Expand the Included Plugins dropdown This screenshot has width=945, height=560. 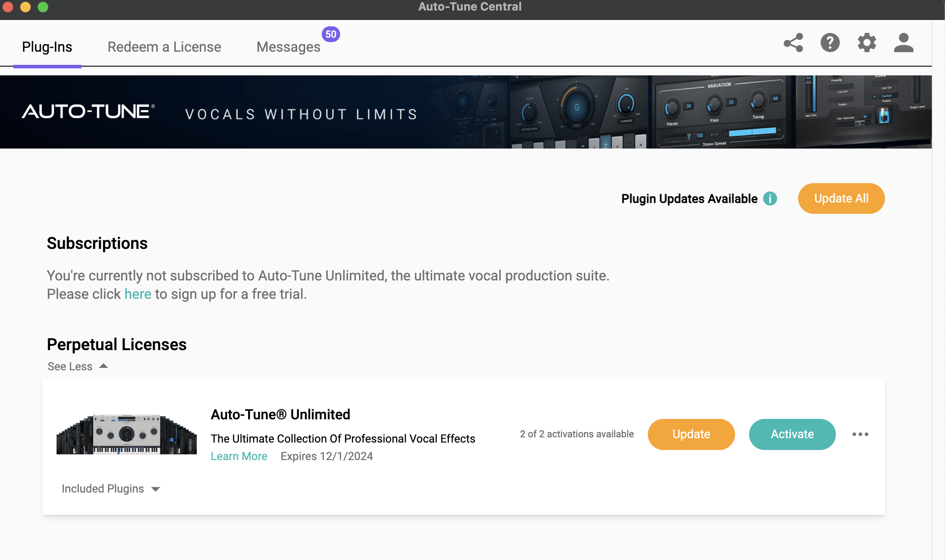103,489
